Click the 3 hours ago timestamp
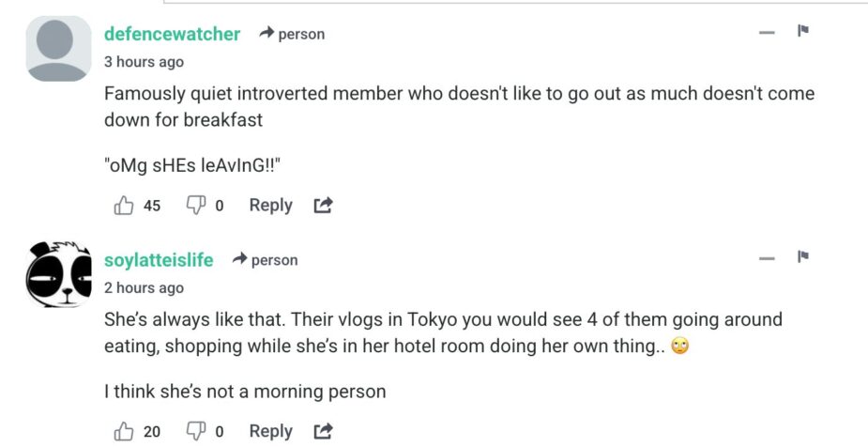Viewport: 868px width, 447px height. [x=144, y=62]
